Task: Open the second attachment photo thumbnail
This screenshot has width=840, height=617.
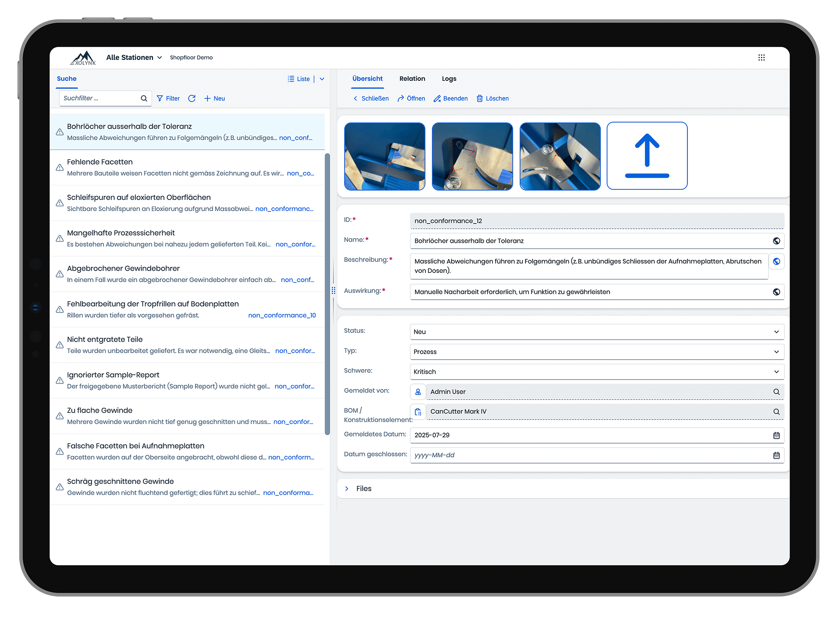Action: 472,157
